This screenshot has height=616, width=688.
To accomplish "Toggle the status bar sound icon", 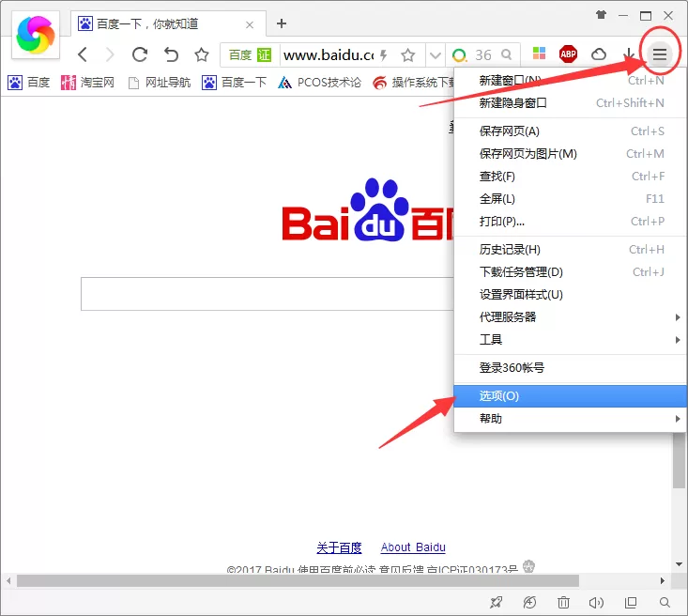I will pyautogui.click(x=596, y=603).
